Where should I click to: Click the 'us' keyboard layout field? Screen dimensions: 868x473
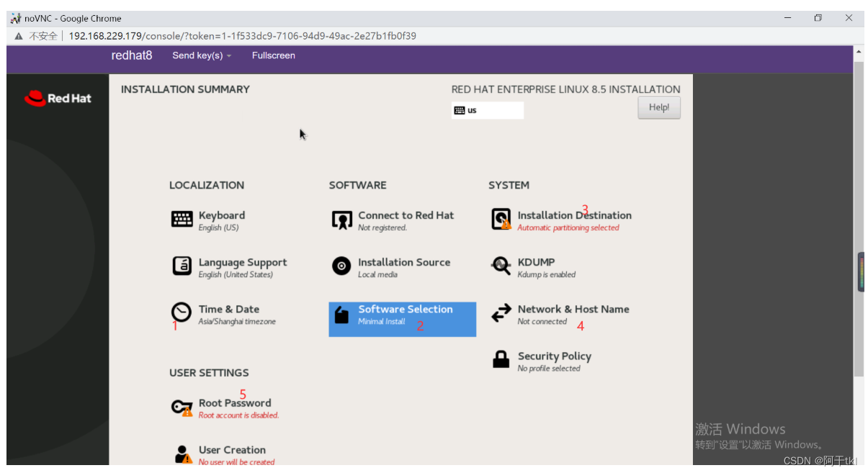point(488,110)
